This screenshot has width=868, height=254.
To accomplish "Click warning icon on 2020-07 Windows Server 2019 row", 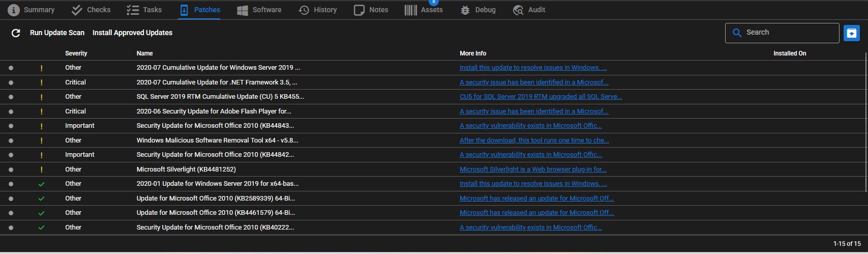I will (x=42, y=68).
